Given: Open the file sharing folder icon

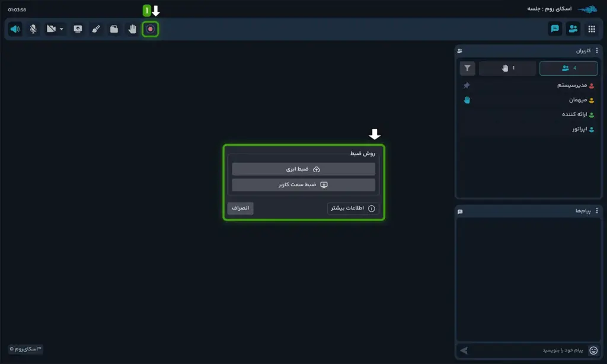Looking at the screenshot, I should [x=114, y=29].
